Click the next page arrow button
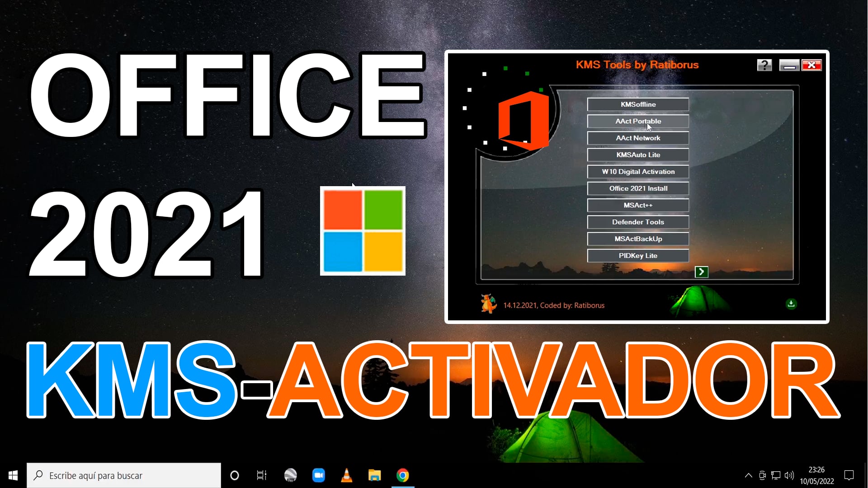The width and height of the screenshot is (868, 488). (x=701, y=272)
